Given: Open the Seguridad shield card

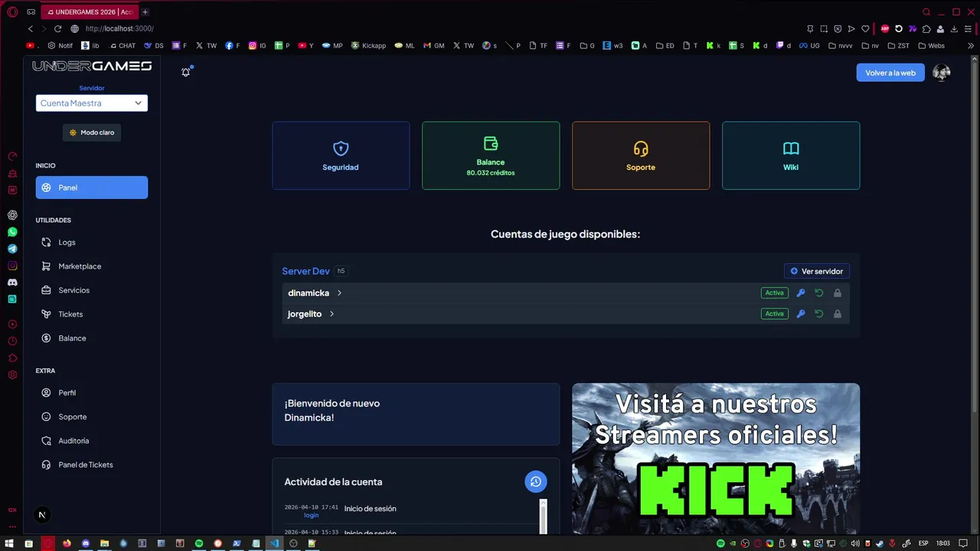Looking at the screenshot, I should tap(341, 155).
